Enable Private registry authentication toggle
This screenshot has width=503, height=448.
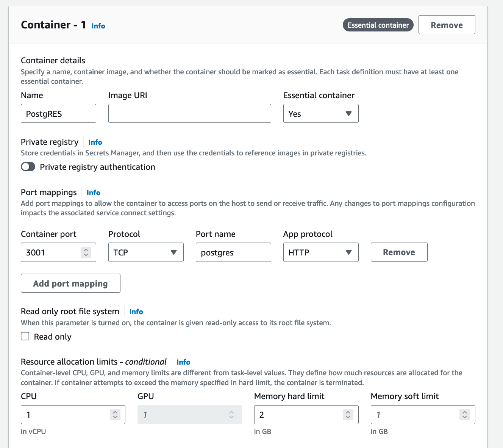click(28, 167)
